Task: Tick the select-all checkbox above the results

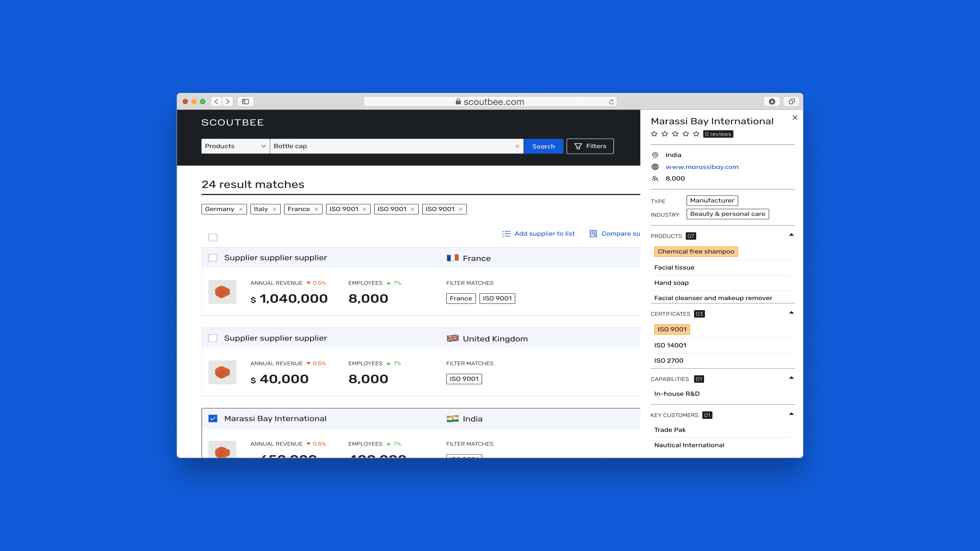Action: coord(213,238)
